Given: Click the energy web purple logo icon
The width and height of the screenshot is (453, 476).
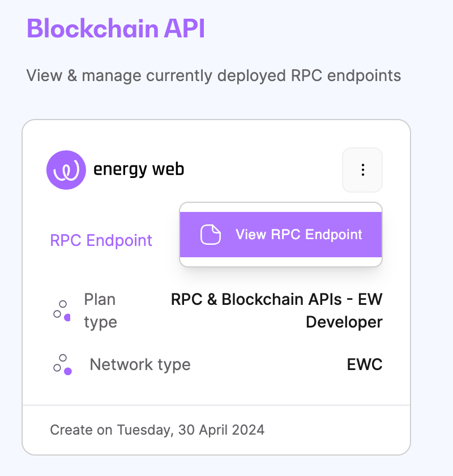Looking at the screenshot, I should click(66, 169).
